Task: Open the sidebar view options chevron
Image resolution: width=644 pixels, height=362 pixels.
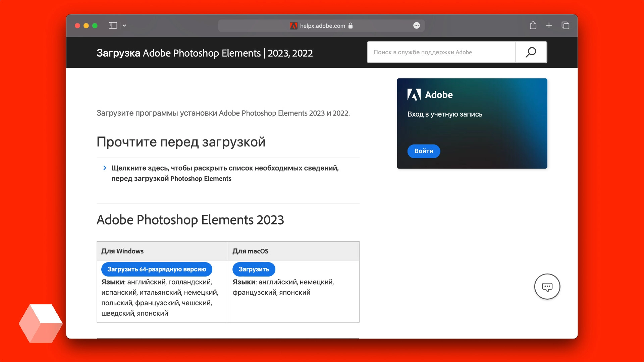Action: (x=125, y=25)
